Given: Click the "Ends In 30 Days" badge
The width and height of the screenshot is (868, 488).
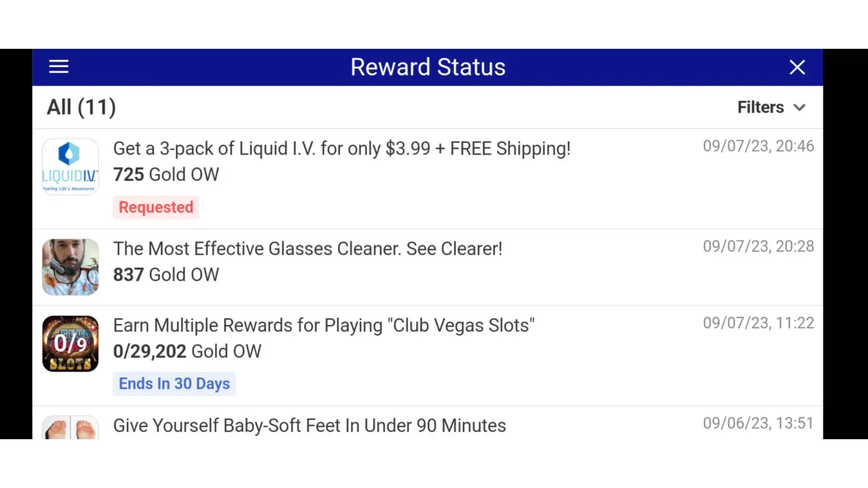Looking at the screenshot, I should (174, 384).
